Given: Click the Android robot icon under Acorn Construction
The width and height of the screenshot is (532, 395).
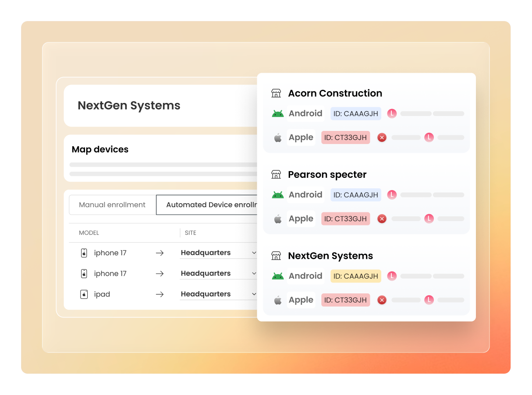Looking at the screenshot, I should (278, 114).
